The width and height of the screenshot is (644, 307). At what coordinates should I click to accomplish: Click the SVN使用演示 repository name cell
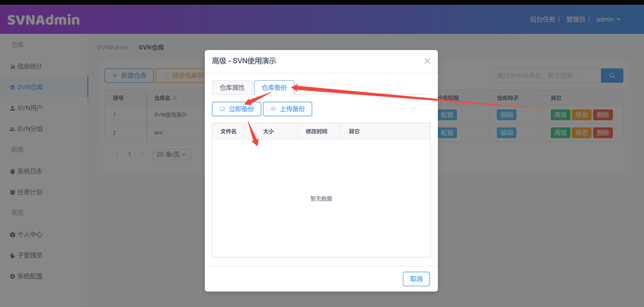click(x=170, y=115)
